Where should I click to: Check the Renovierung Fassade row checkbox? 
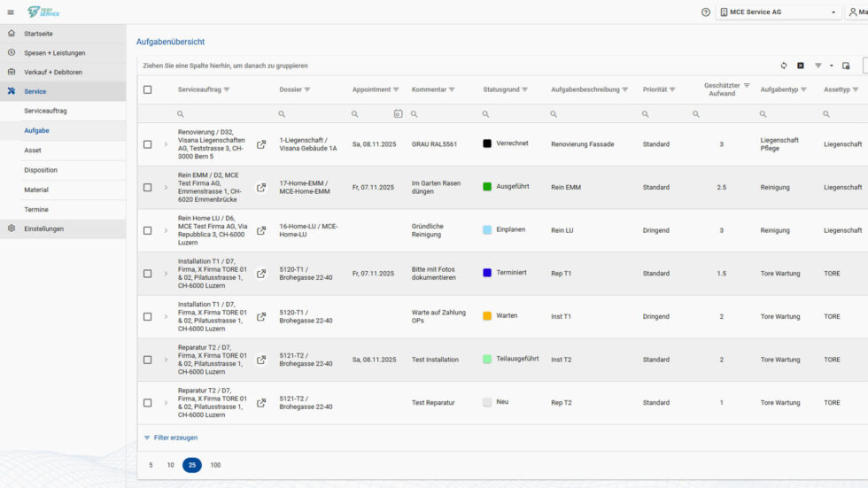click(148, 144)
